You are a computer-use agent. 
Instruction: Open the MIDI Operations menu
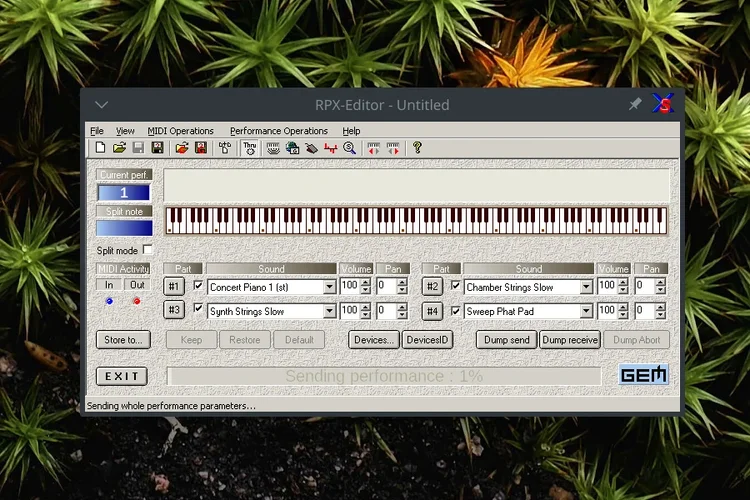coord(180,131)
